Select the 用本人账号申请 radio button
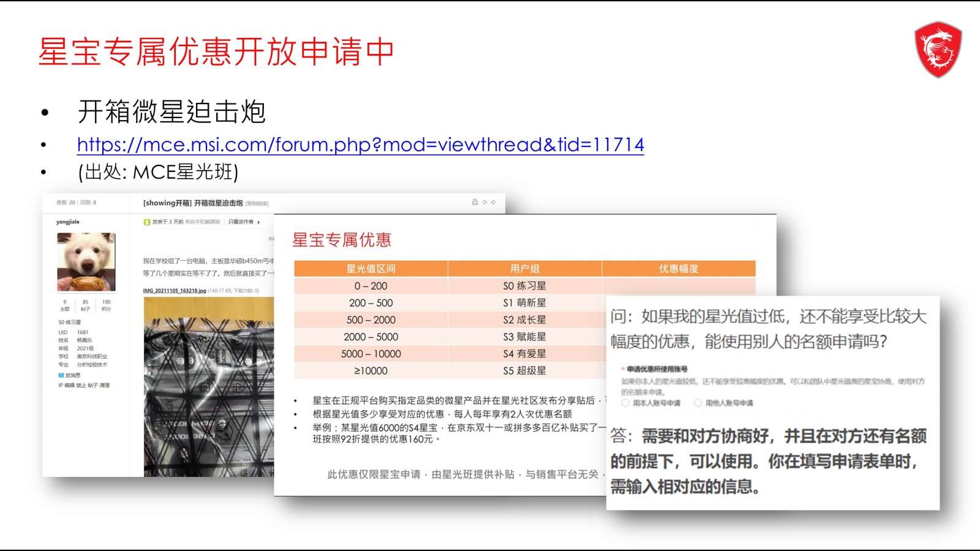This screenshot has width=980, height=551. pos(625,403)
